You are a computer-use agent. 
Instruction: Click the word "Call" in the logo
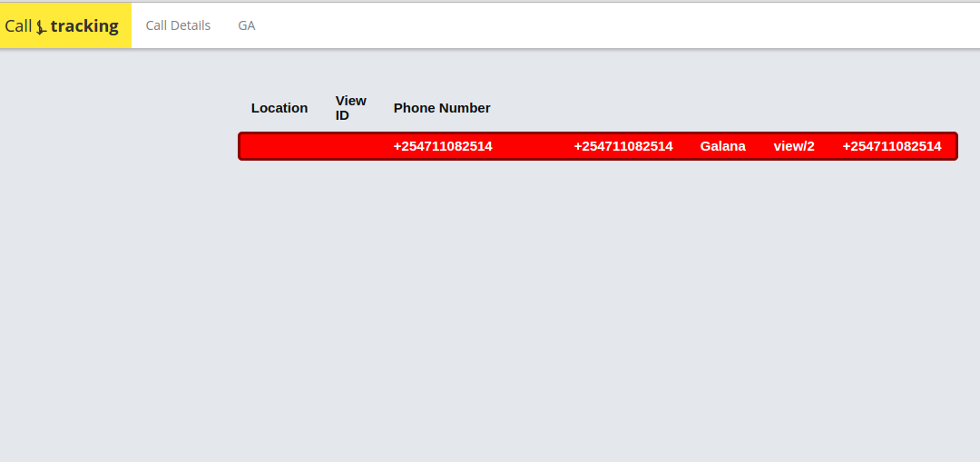18,26
